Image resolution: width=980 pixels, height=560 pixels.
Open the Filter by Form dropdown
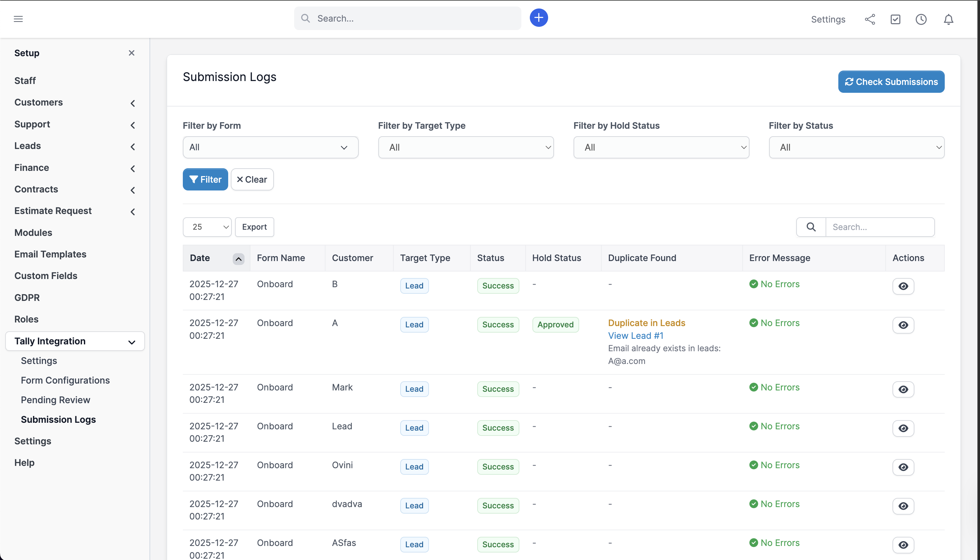[x=271, y=147]
